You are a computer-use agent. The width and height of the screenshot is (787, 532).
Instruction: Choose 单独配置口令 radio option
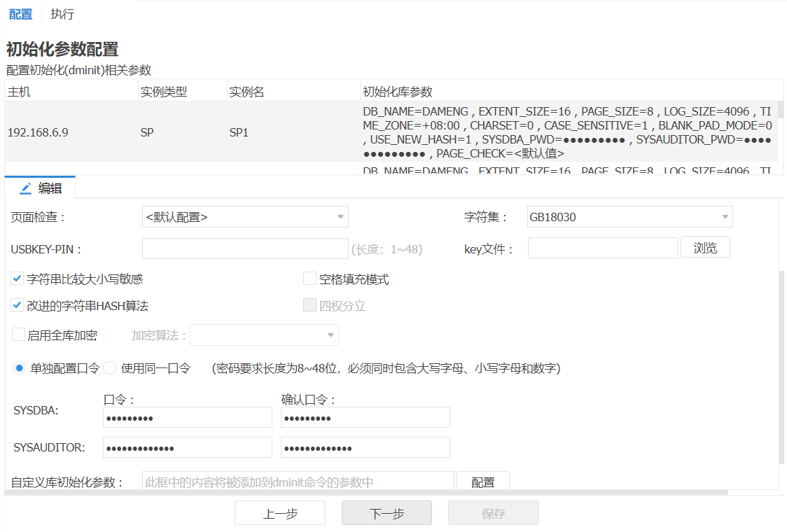(20, 368)
